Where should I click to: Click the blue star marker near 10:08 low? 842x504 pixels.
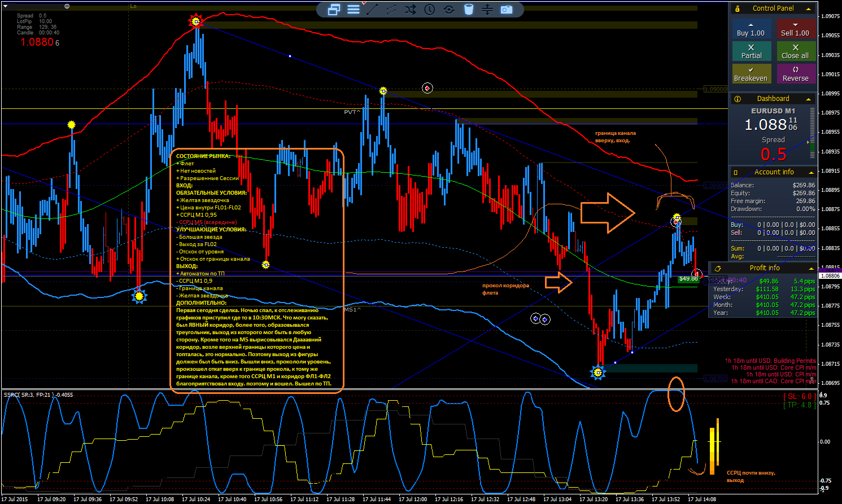139,296
